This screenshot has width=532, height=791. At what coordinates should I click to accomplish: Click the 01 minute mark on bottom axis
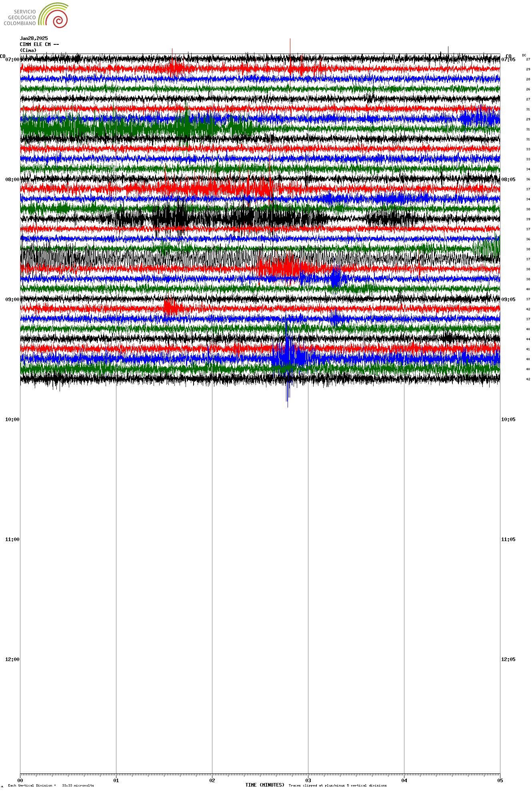116,780
